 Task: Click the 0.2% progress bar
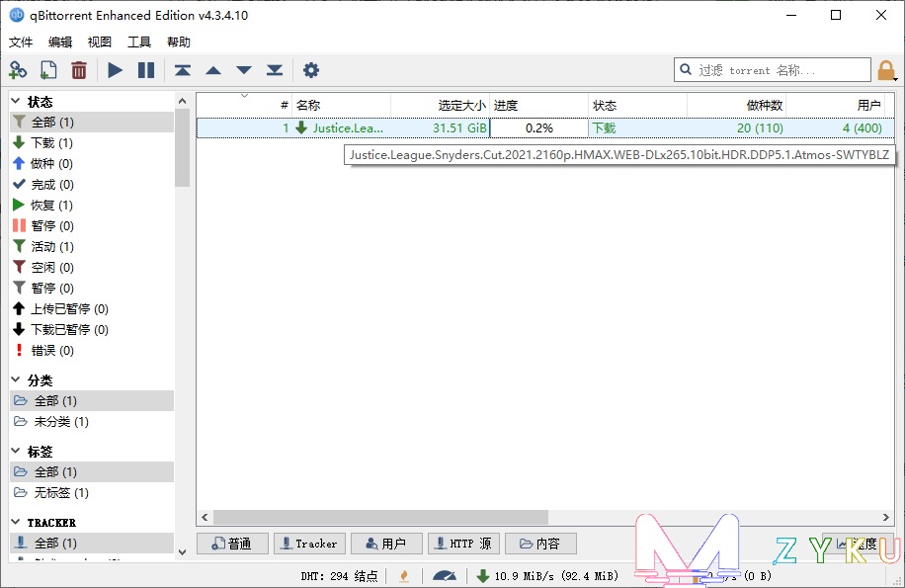pyautogui.click(x=539, y=128)
